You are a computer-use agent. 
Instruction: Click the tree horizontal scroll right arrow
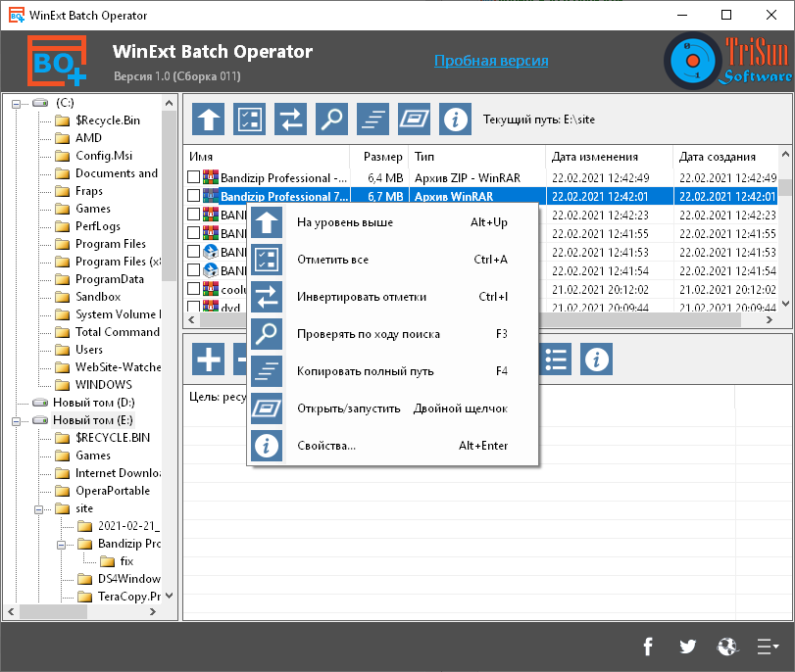[x=153, y=611]
